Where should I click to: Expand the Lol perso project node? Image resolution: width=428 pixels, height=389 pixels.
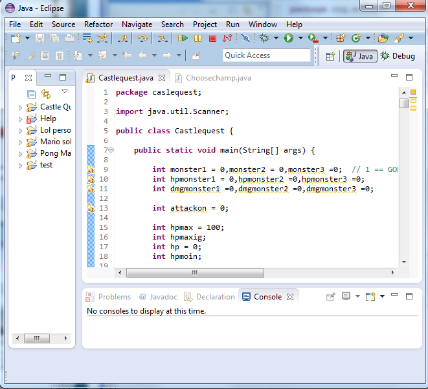click(x=20, y=131)
